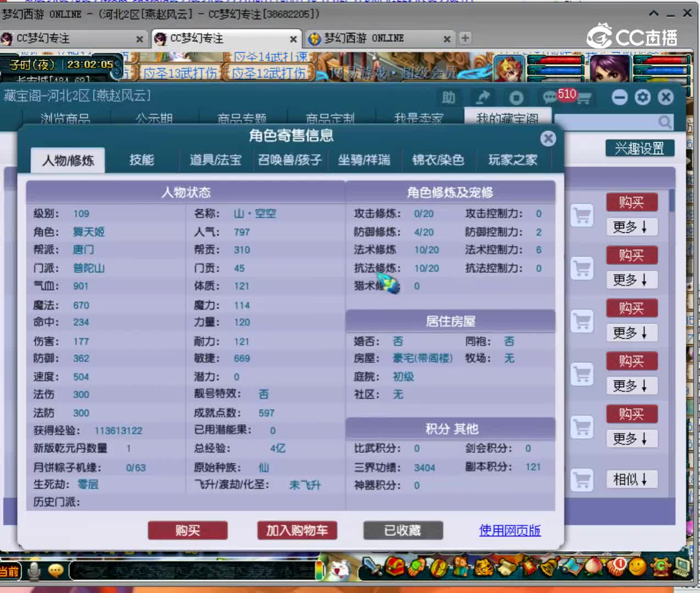700x593 pixels.
Task: Open the computer monitor icon in bottom bar
Action: point(682,568)
